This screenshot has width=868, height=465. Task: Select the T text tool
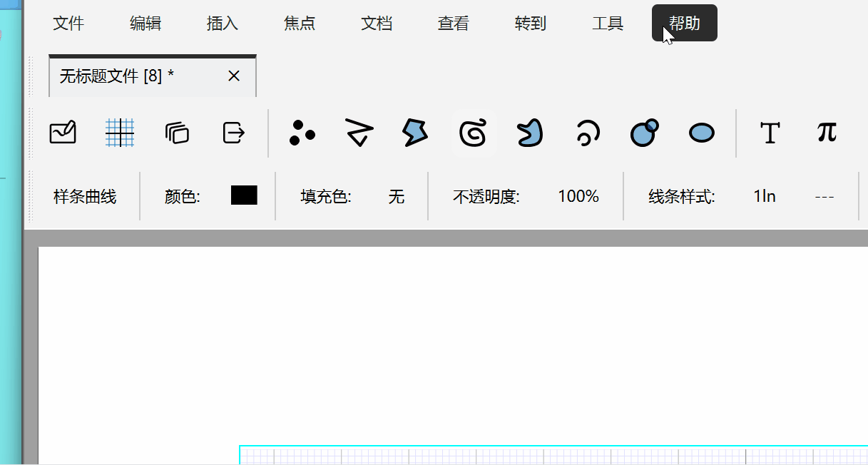770,133
